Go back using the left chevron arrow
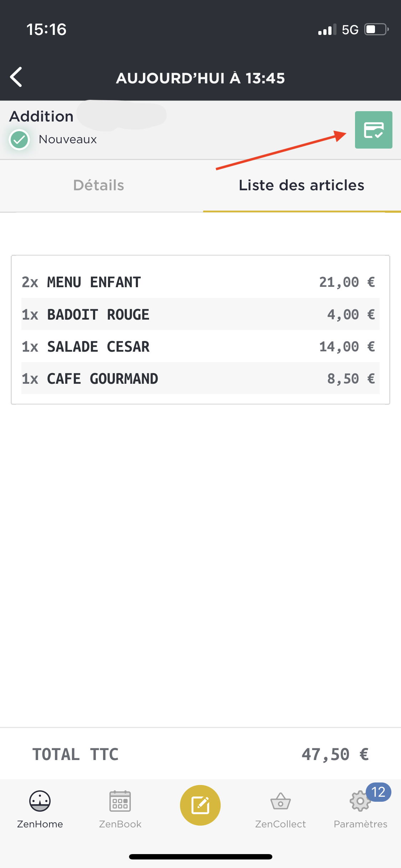This screenshot has height=868, width=401. pos(16,77)
